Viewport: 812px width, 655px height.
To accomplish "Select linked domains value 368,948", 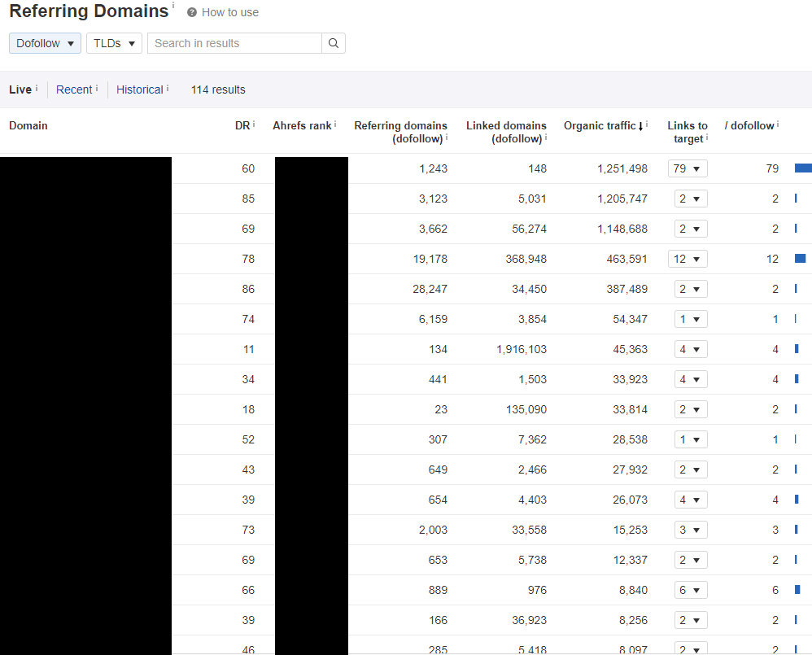I will point(526,259).
